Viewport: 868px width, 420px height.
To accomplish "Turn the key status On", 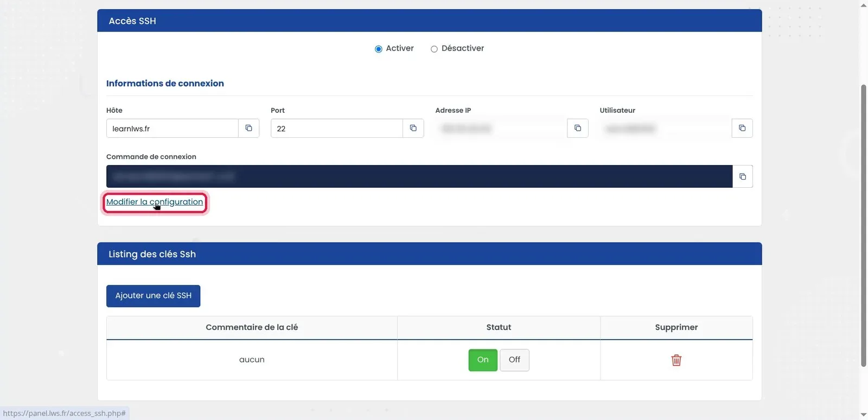I will coord(483,360).
